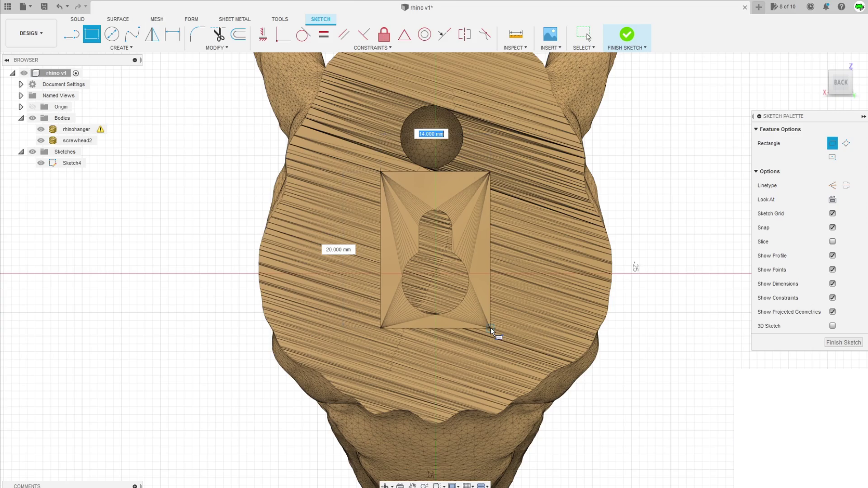Viewport: 868px width, 488px height.
Task: Select the Circle sketch tool
Action: [112, 34]
